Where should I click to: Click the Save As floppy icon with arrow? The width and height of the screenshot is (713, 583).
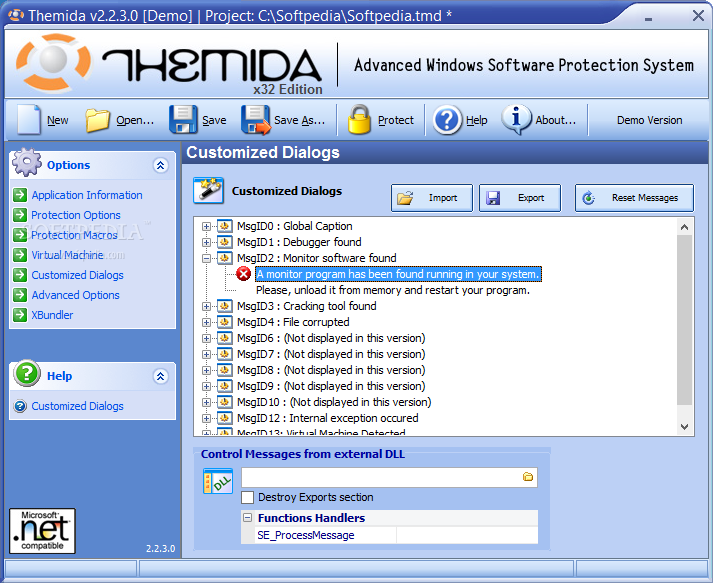pyautogui.click(x=256, y=120)
